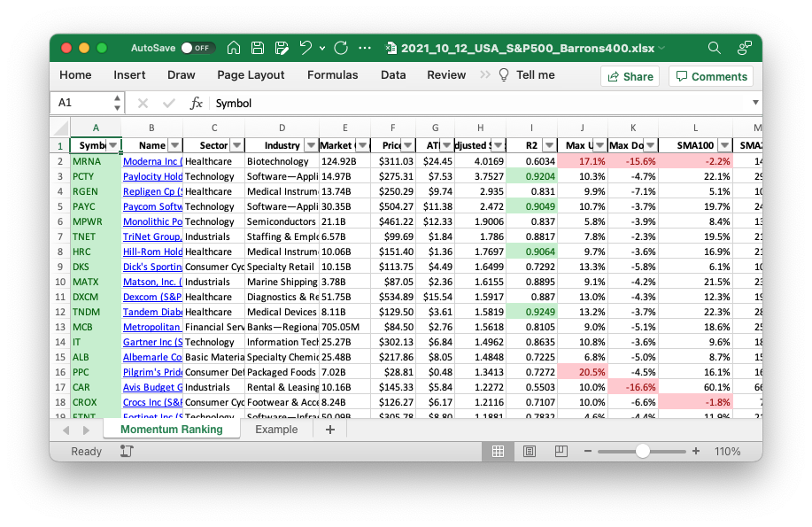Click the Redo icon
The height and width of the screenshot is (527, 812).
342,48
